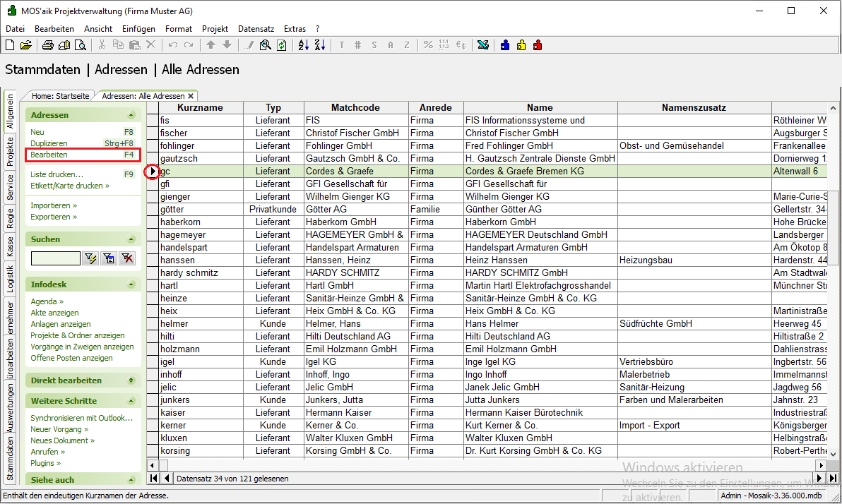Screen dimensions: 842x504
Task: Switch to the Home: Startseite tab
Action: pos(61,96)
